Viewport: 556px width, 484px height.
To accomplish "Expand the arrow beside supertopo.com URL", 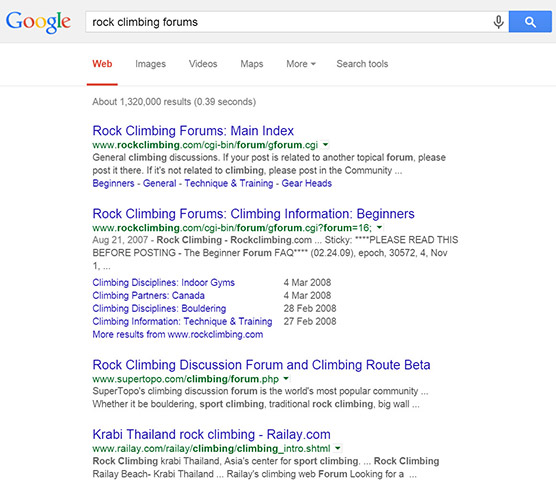I will (x=286, y=379).
